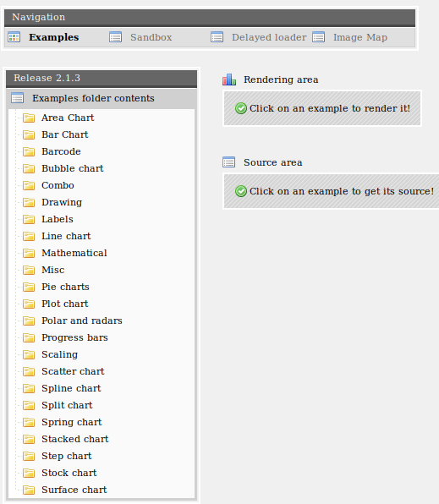Click the Delayed loader list icon

pyautogui.click(x=217, y=37)
